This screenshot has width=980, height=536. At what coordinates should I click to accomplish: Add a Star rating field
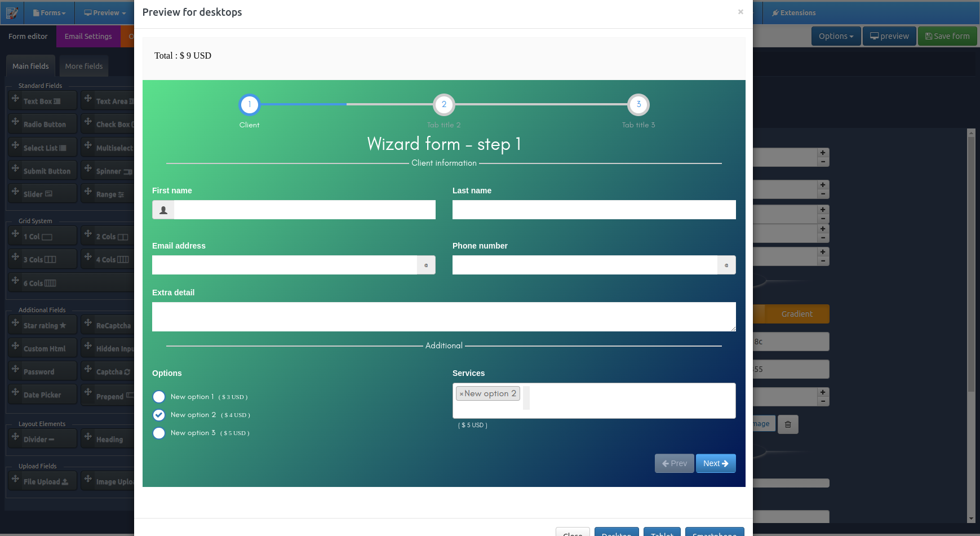42,325
